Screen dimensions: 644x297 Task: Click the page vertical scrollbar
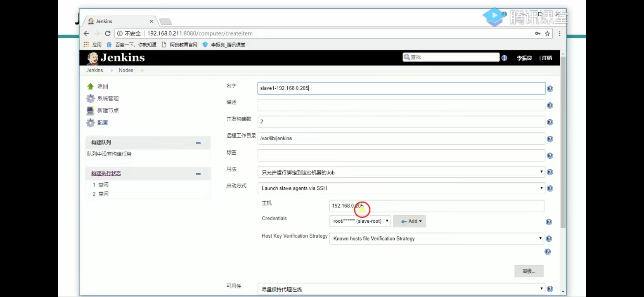coord(563,142)
